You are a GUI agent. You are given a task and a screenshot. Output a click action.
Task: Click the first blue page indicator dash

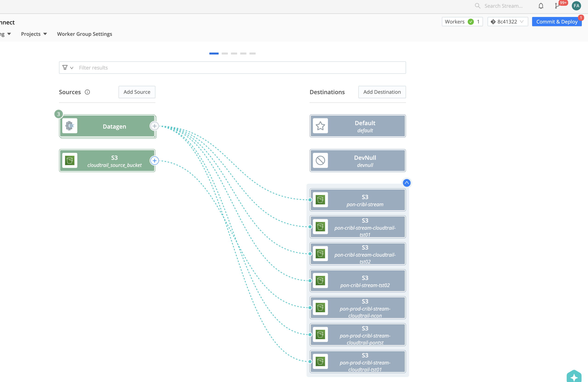(x=214, y=53)
